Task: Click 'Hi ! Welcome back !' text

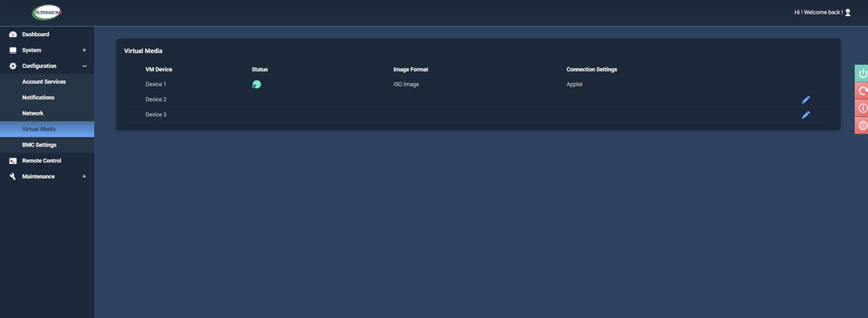Action: [x=818, y=12]
